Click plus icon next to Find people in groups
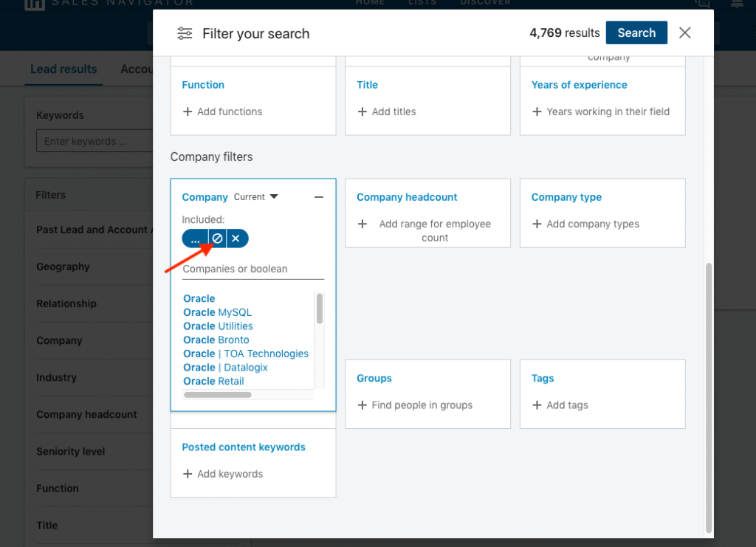756x547 pixels. pyautogui.click(x=362, y=405)
